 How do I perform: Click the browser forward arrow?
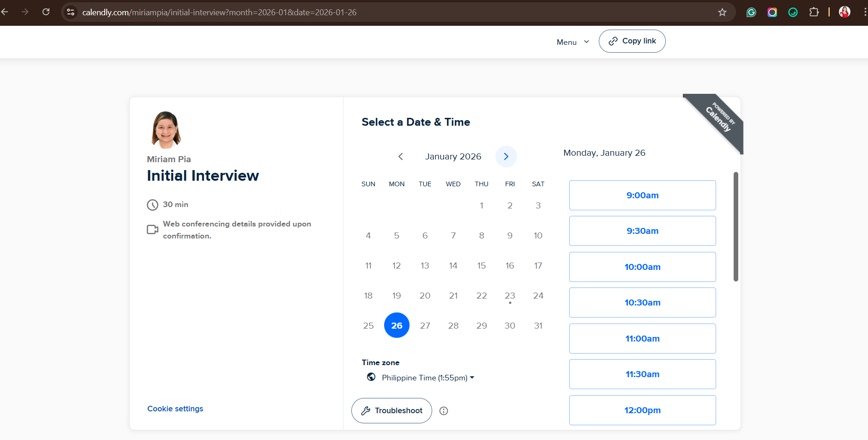click(x=25, y=12)
